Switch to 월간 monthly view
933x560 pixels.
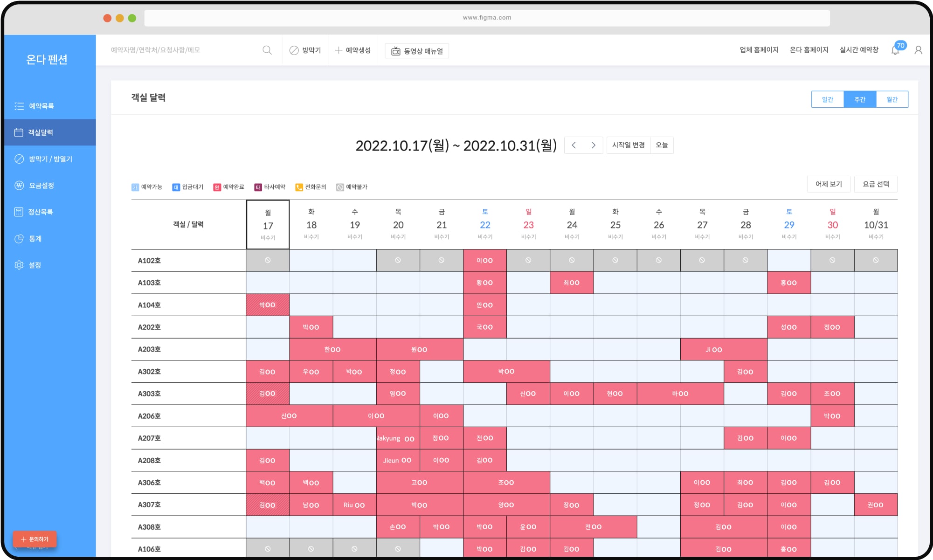pos(892,99)
